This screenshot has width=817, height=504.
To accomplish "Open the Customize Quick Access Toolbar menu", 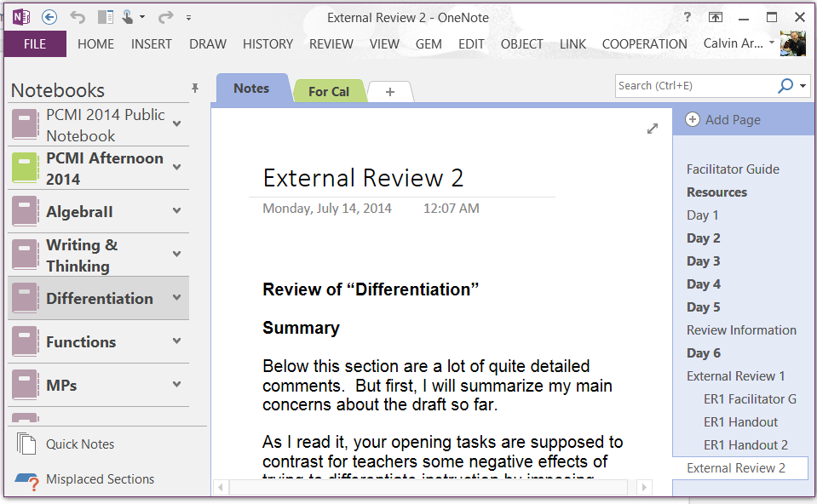I will (189, 16).
